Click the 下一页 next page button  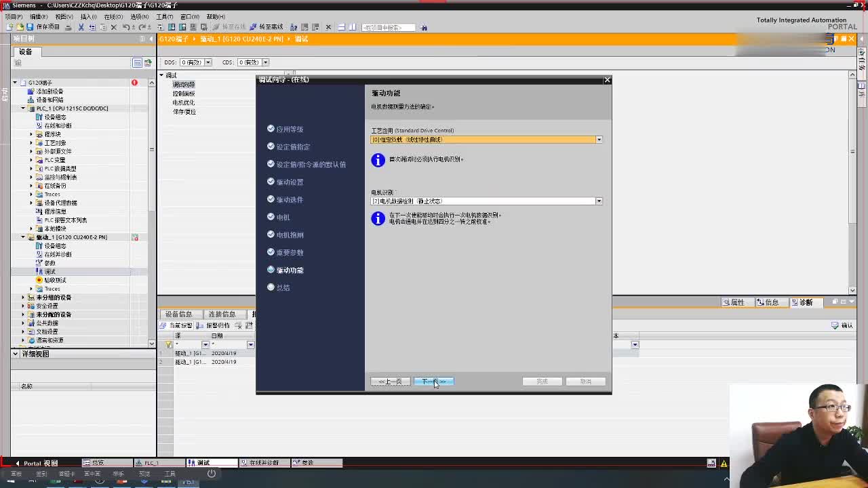(x=434, y=382)
